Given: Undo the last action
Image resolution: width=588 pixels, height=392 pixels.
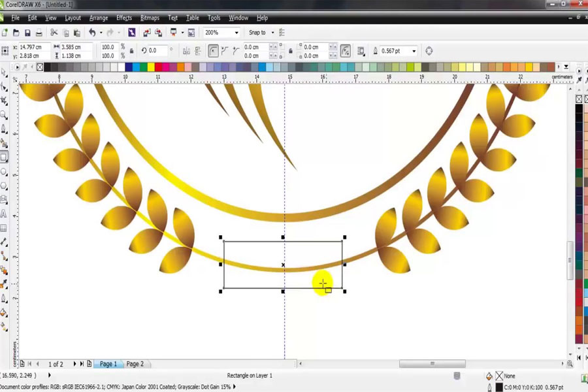Looking at the screenshot, I should (92, 33).
